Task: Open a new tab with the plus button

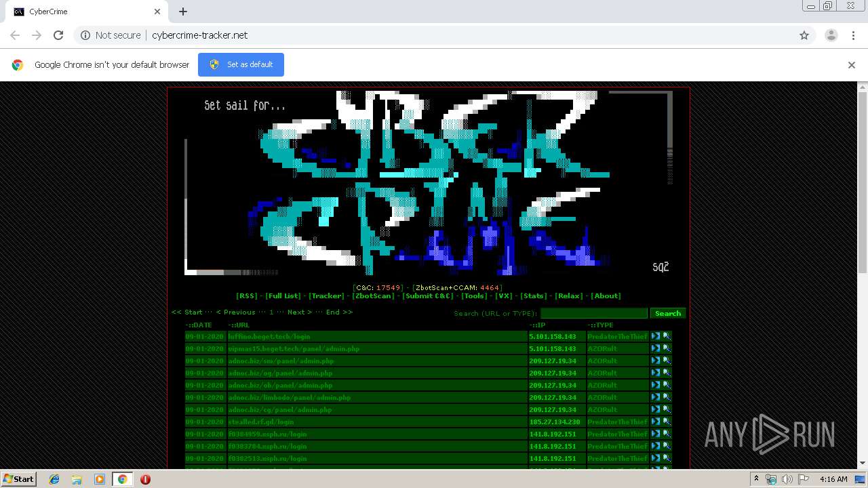Action: (x=183, y=12)
